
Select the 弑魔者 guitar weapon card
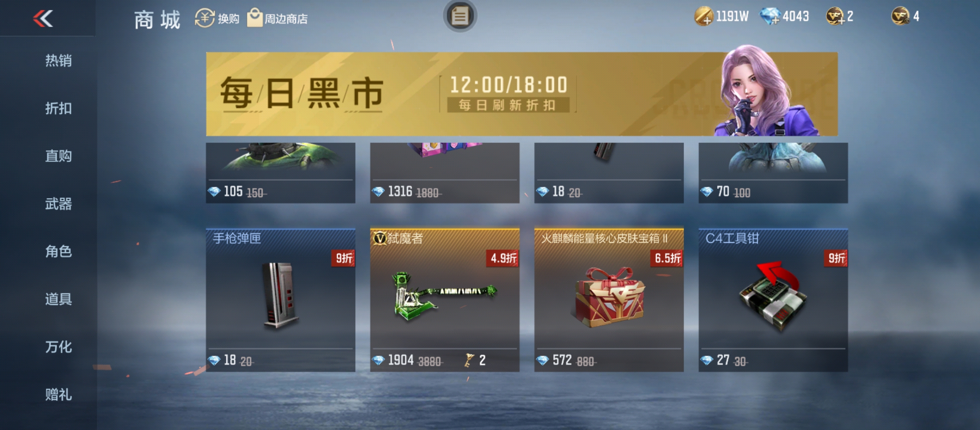click(x=445, y=300)
